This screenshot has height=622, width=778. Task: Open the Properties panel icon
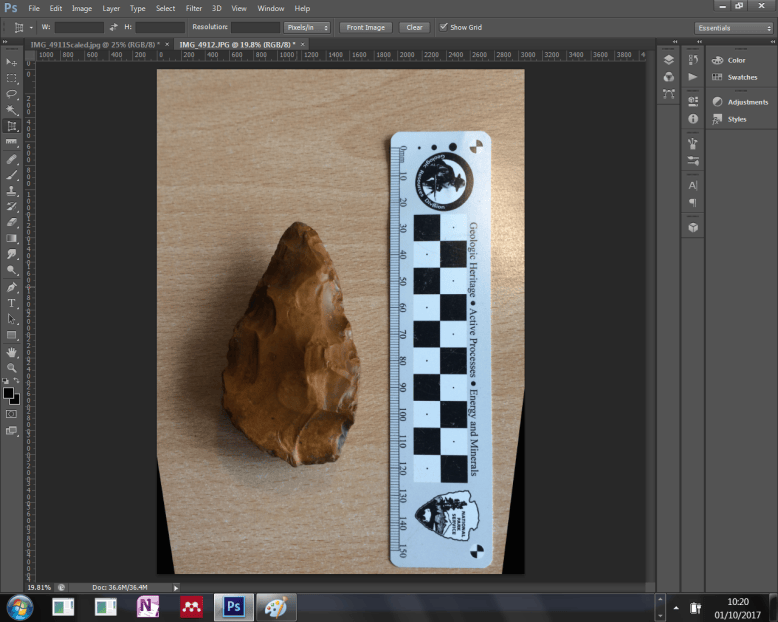point(693,101)
